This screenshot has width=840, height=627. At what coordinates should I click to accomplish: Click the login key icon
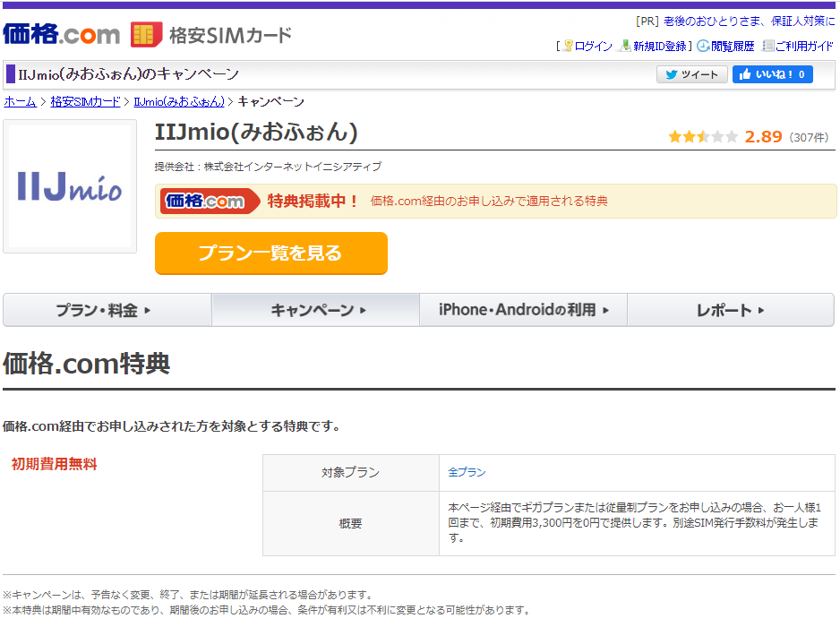(568, 46)
